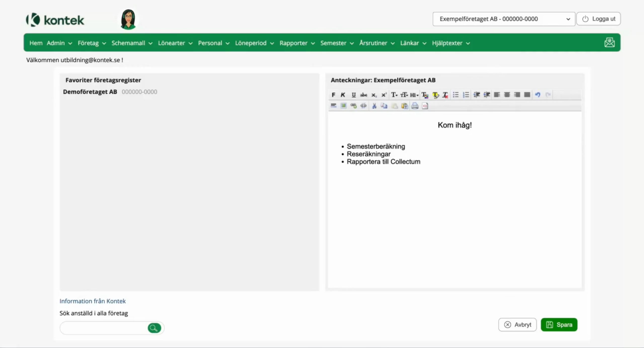Expand the Löneperiod dropdown menu

(254, 43)
